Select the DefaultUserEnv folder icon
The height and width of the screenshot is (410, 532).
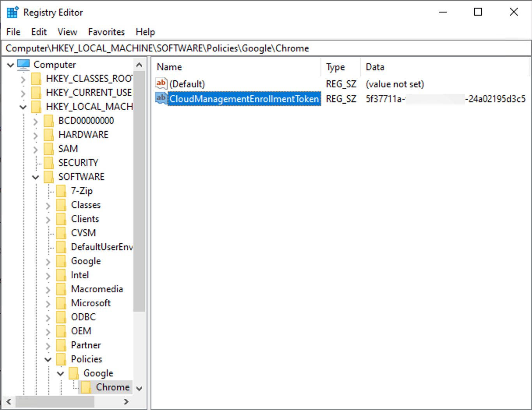coord(61,247)
